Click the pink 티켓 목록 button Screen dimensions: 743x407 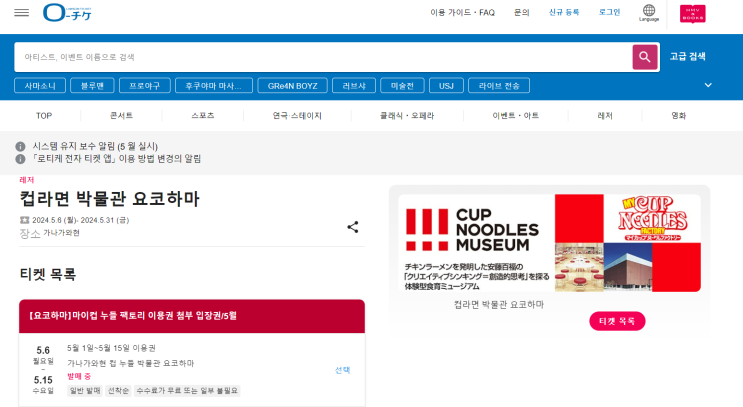617,321
